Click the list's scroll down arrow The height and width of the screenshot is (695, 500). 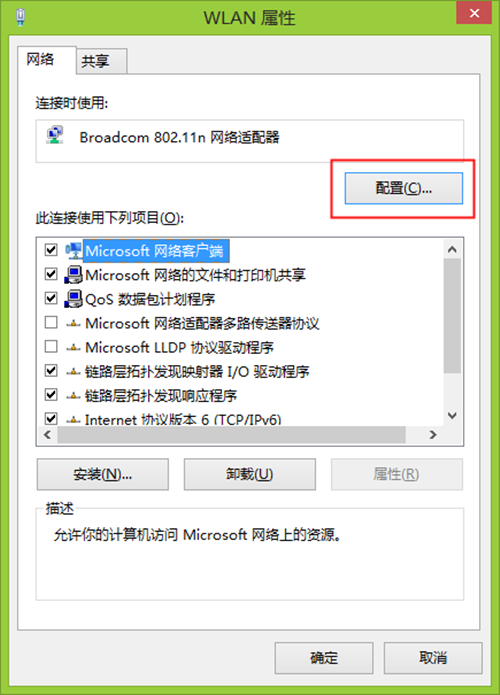[452, 416]
